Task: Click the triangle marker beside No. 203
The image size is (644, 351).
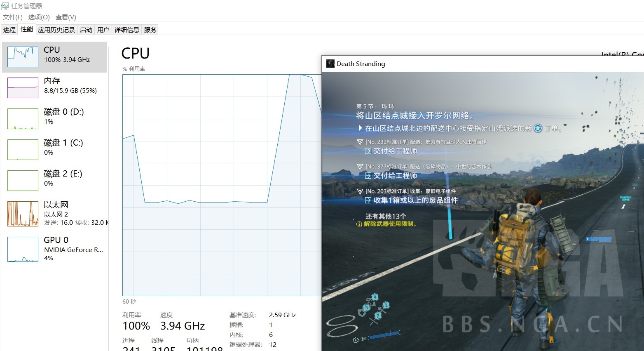Action: pos(360,191)
